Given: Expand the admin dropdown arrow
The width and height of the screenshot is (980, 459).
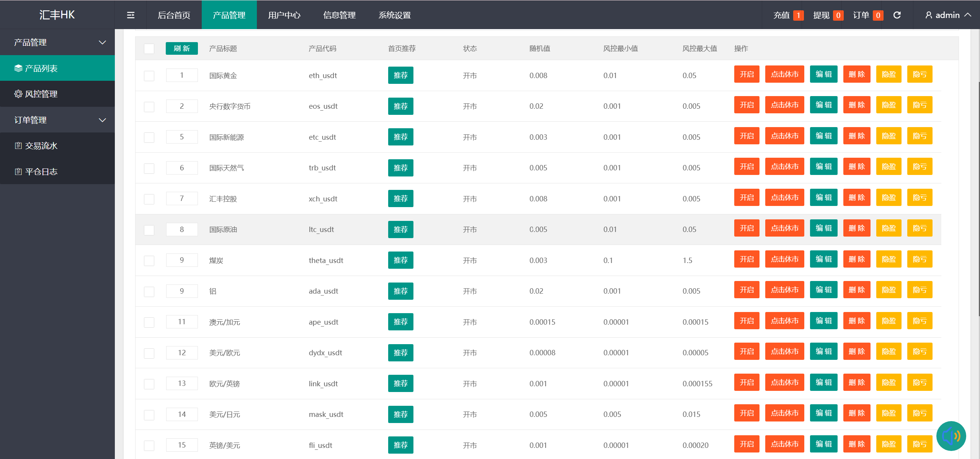Looking at the screenshot, I should [968, 15].
